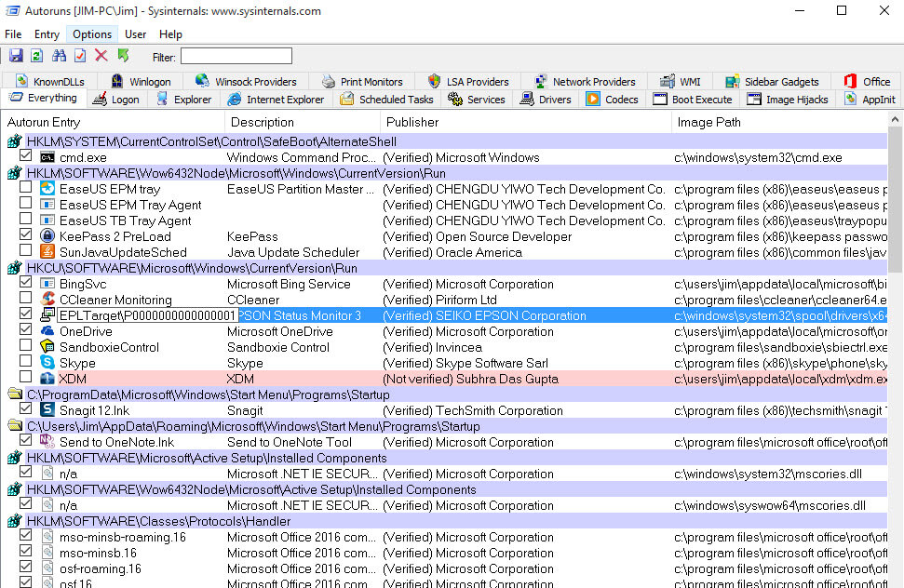Image resolution: width=904 pixels, height=588 pixels.
Task: Open the Sidebar Gadgets tab
Action: [772, 82]
